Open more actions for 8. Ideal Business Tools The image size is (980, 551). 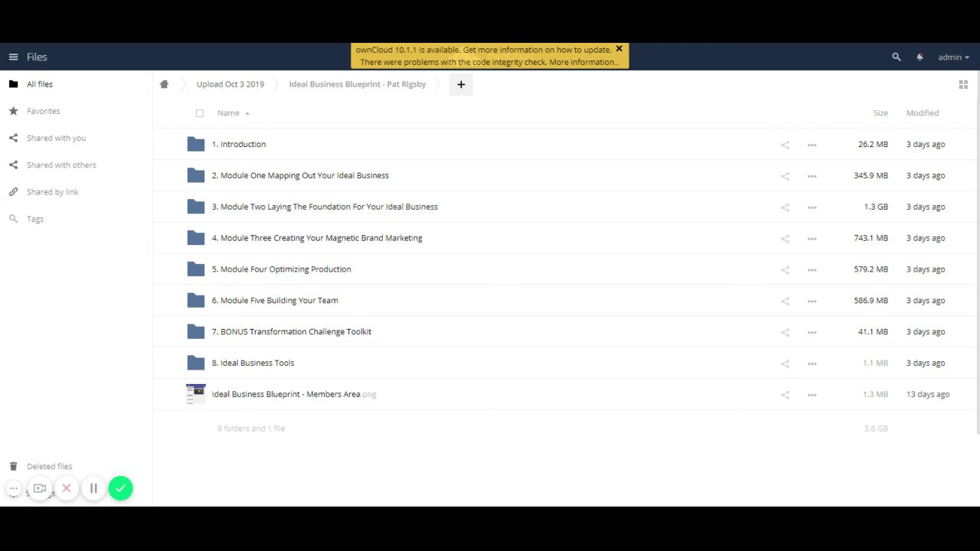click(812, 364)
